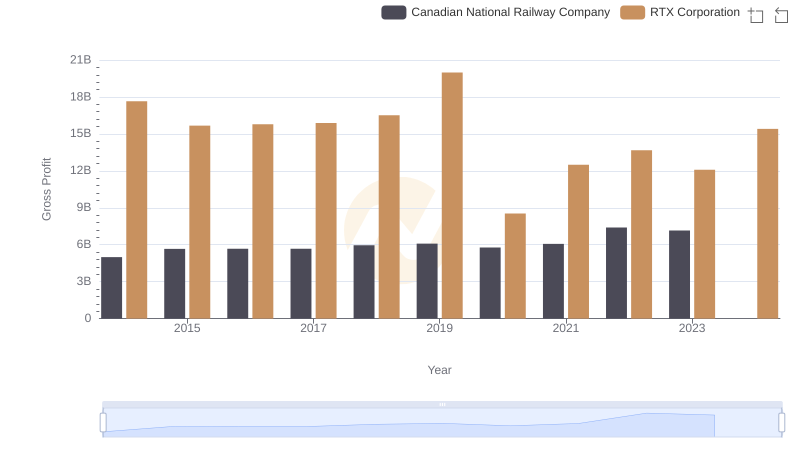Image resolution: width=800 pixels, height=461 pixels.
Task: Click the dark Canadian National Railway legend swatch
Action: point(393,12)
